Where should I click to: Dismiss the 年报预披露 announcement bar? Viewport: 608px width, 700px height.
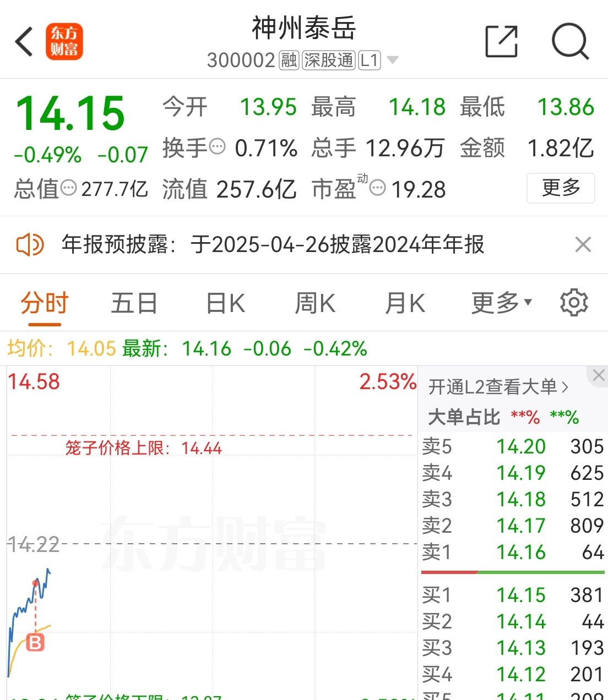[x=583, y=244]
